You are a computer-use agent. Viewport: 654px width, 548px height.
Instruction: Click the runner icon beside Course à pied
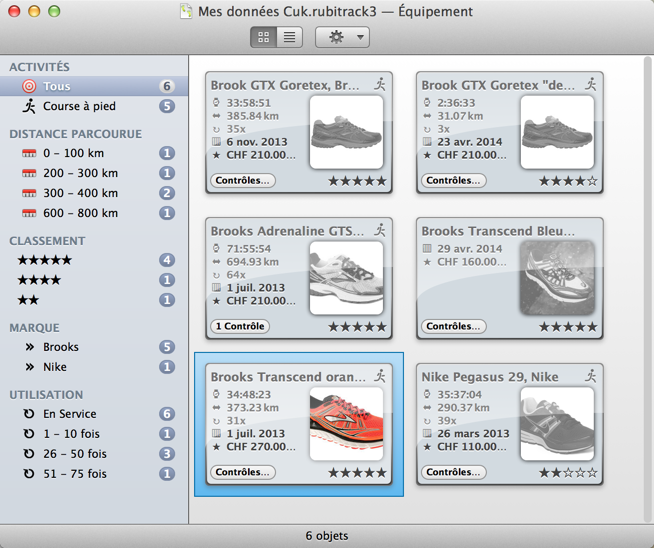click(29, 106)
